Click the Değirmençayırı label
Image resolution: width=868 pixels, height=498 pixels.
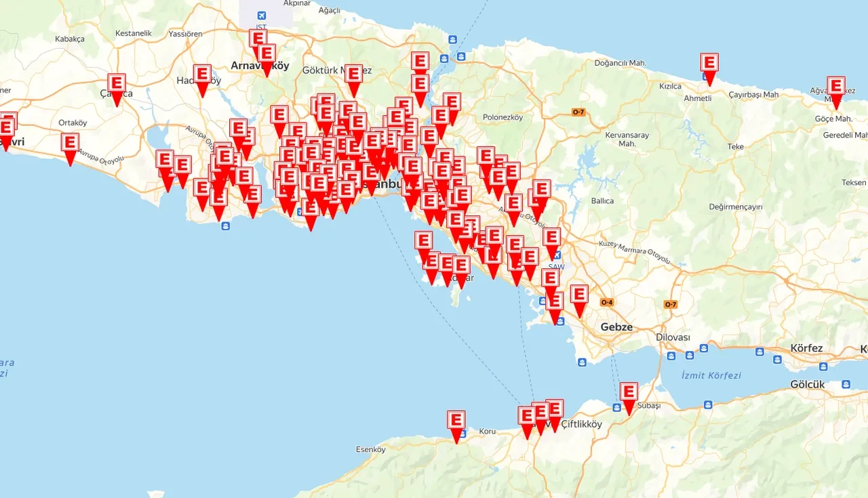pyautogui.click(x=736, y=207)
